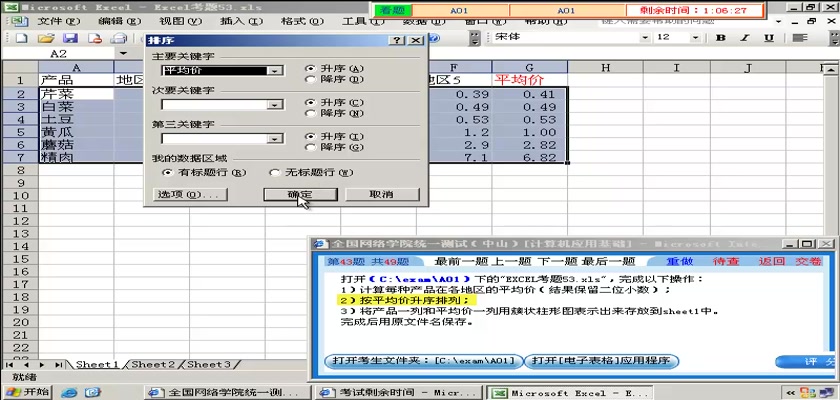Click the Show Desktop quick launch icon
The height and width of the screenshot is (400, 840).
(x=93, y=393)
